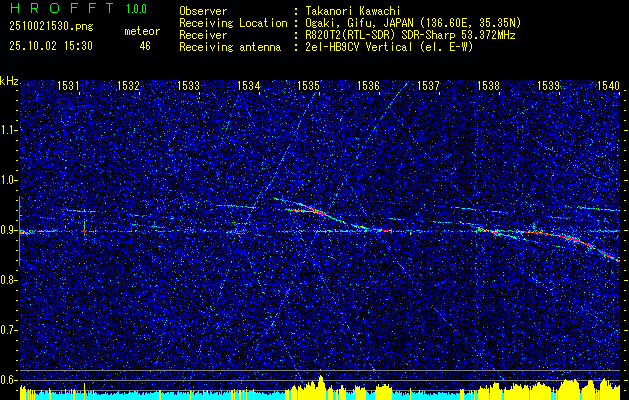Click the kHz axis unit label
Image resolution: width=629 pixels, height=400 pixels.
click(9, 81)
